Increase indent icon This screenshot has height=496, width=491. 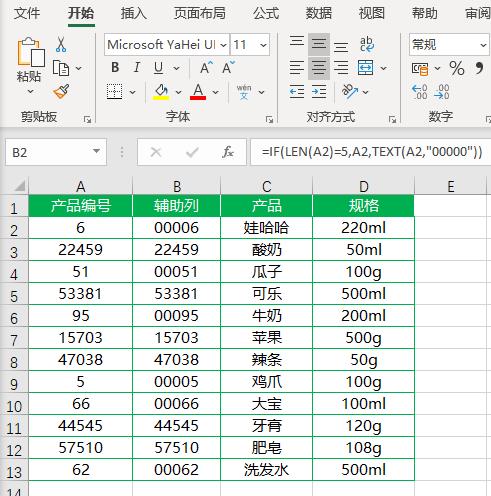point(319,91)
